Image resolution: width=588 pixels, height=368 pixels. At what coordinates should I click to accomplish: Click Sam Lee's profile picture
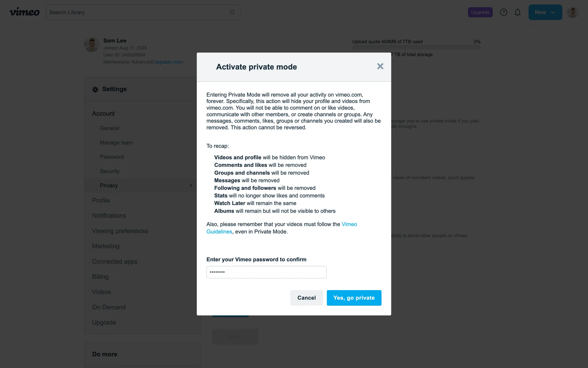point(92,45)
